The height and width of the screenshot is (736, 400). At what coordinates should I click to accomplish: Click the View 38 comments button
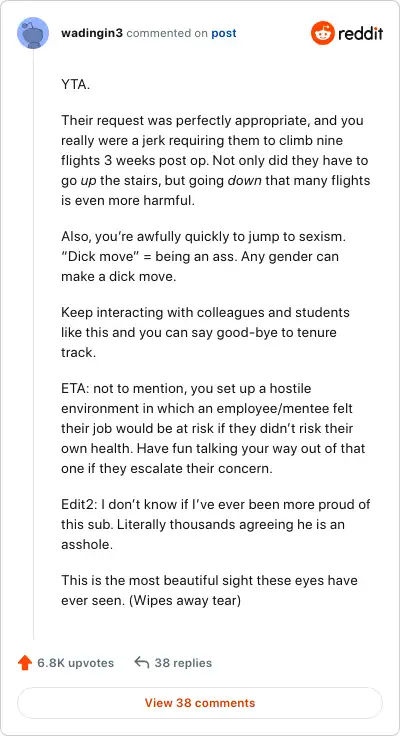[x=200, y=703]
